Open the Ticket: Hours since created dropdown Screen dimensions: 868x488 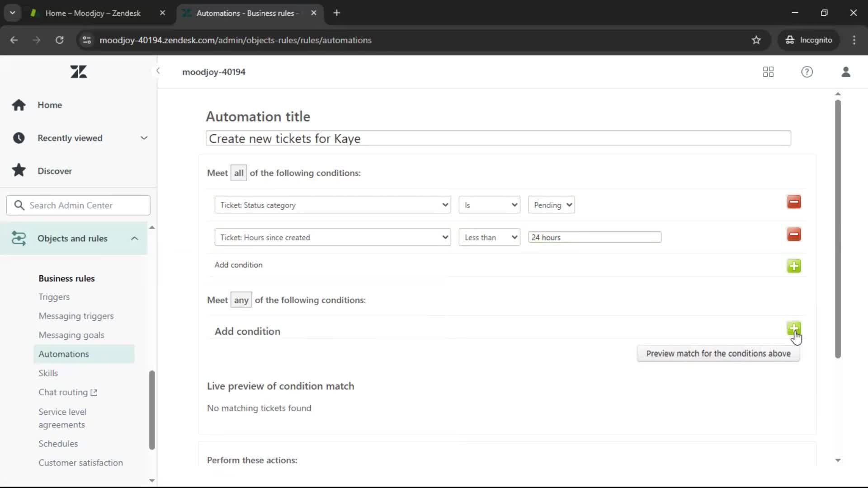coord(333,237)
